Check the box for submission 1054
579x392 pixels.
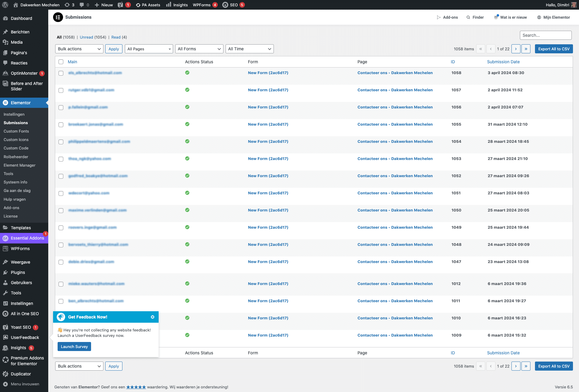tap(61, 142)
